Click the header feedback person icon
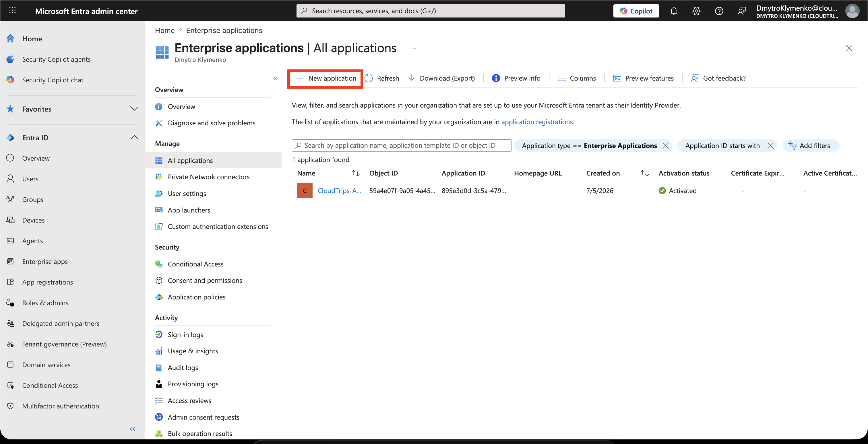Image resolution: width=868 pixels, height=444 pixels. [741, 11]
